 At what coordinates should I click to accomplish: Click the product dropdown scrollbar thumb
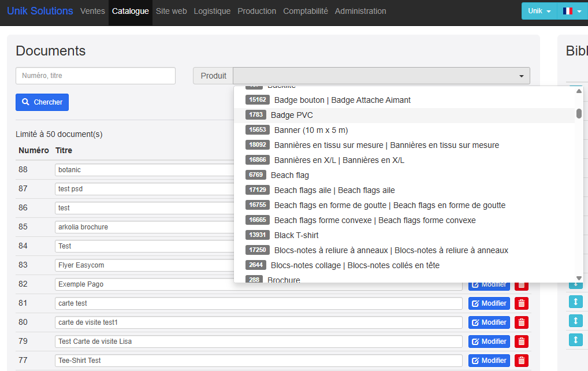click(x=579, y=113)
